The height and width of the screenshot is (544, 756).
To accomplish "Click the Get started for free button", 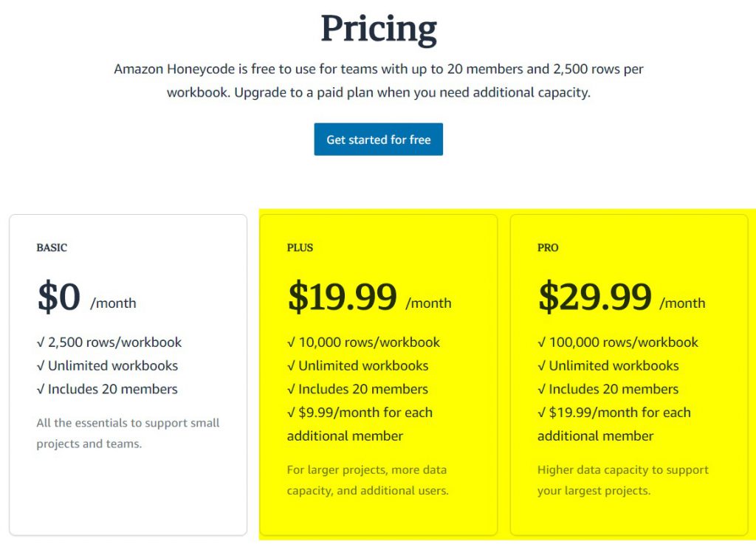I will pos(378,140).
